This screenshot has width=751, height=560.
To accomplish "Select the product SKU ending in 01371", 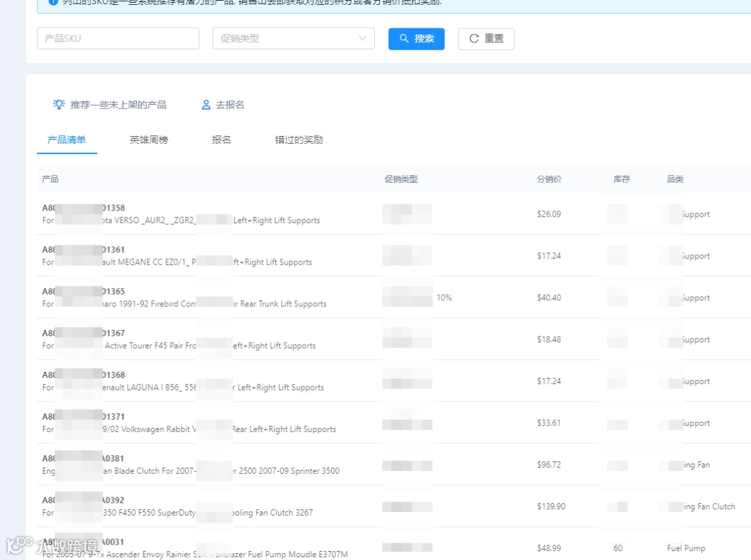I will pyautogui.click(x=83, y=416).
